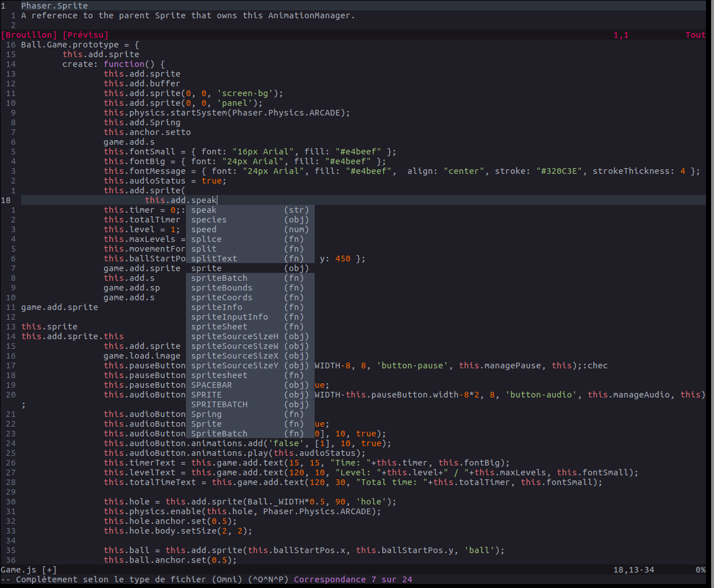
Task: Pick 'spriteSourceSizeX' from the completion list
Action: 250,356
